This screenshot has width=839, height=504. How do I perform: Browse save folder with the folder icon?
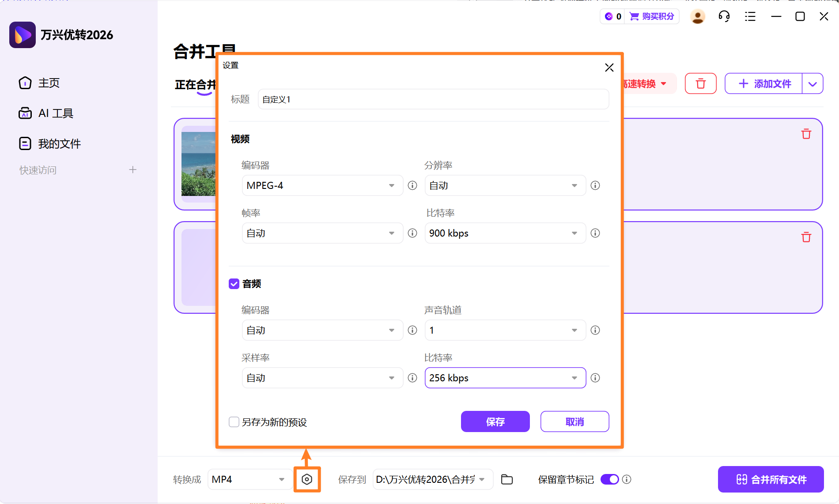506,479
